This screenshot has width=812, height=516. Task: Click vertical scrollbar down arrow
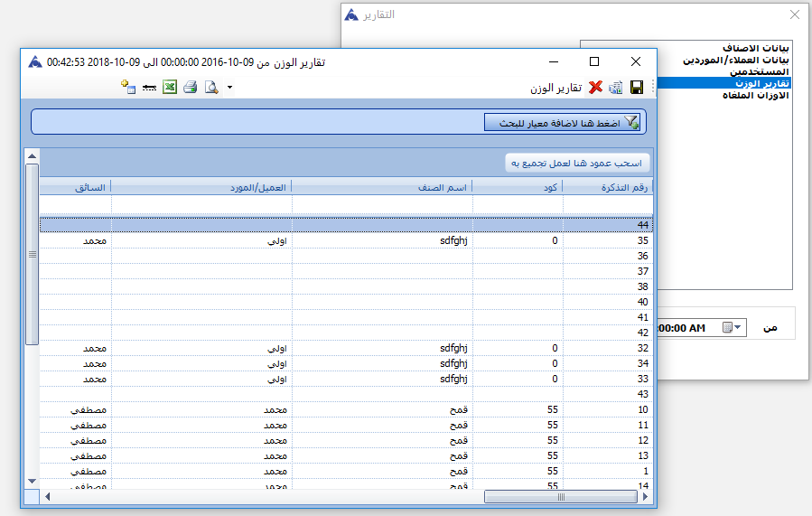(x=33, y=482)
